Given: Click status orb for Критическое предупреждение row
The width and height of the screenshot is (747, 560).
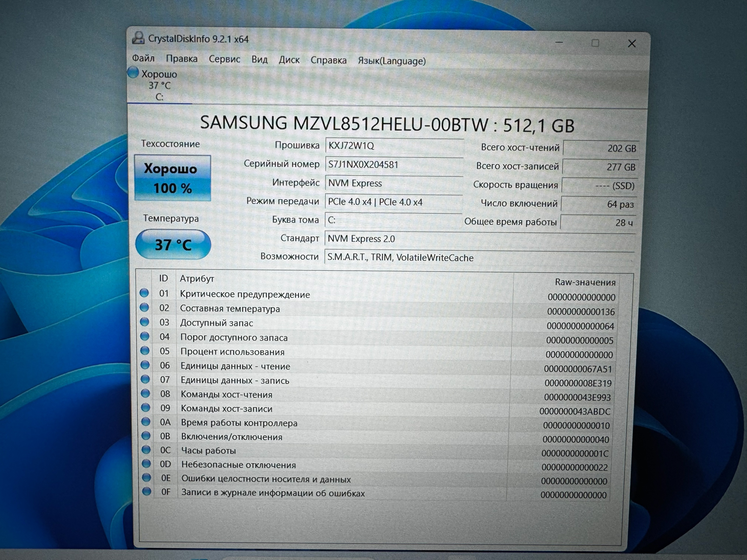Looking at the screenshot, I should click(x=144, y=293).
